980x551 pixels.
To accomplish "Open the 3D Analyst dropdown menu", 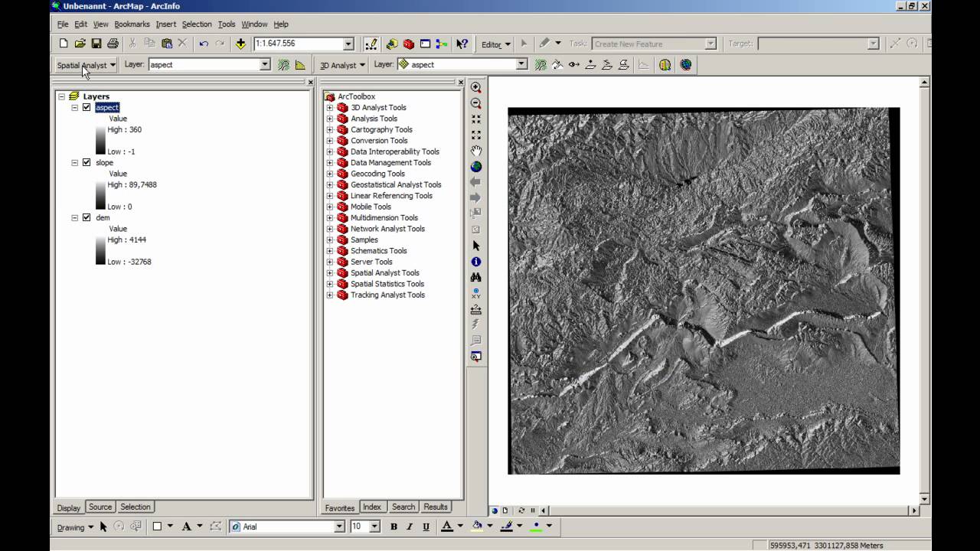I will [342, 65].
